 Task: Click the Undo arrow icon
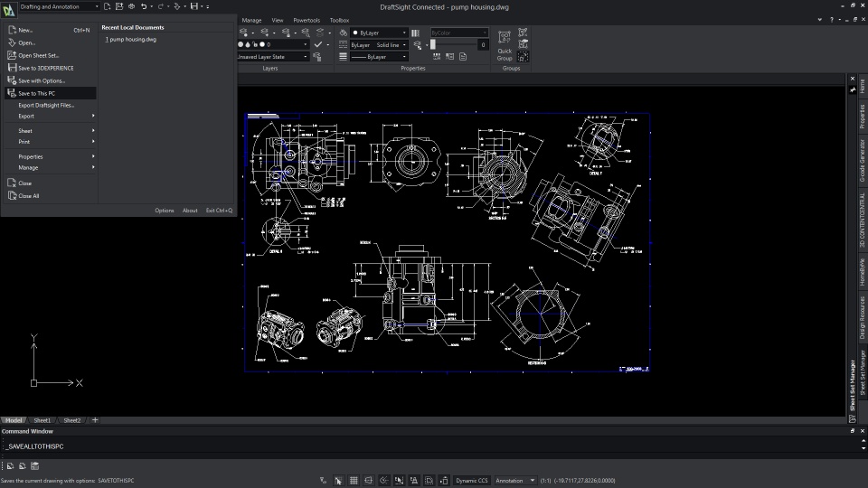tap(144, 6)
